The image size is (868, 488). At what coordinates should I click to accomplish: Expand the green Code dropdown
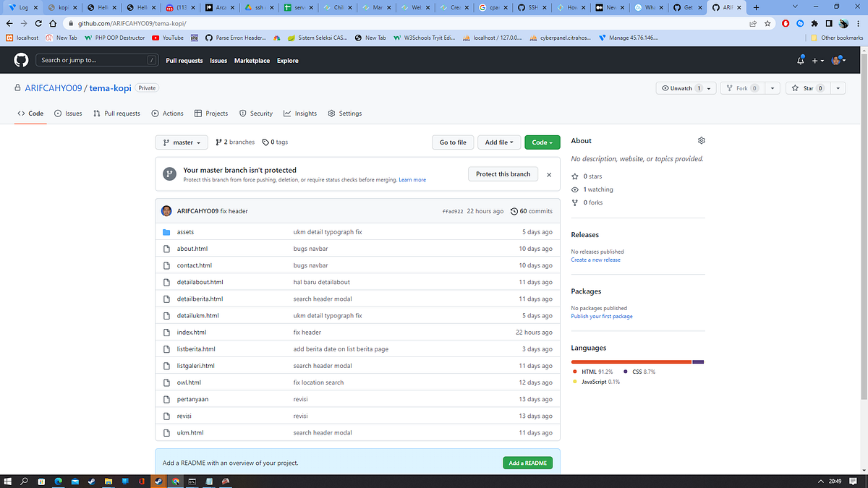(x=542, y=142)
